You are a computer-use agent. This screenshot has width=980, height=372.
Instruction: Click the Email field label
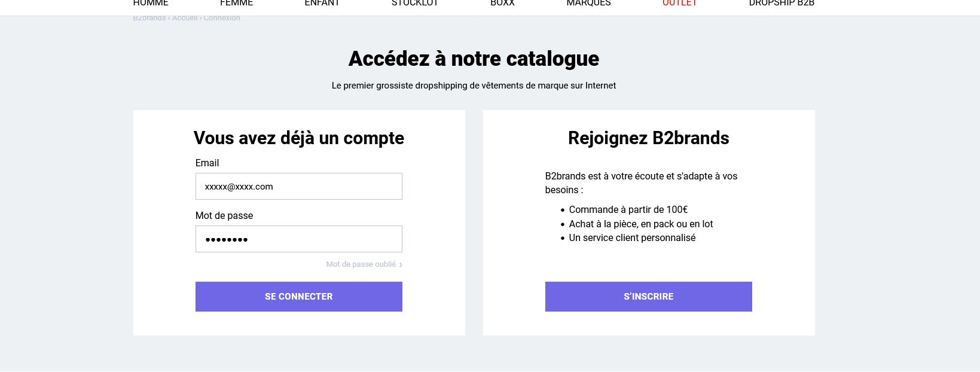207,163
